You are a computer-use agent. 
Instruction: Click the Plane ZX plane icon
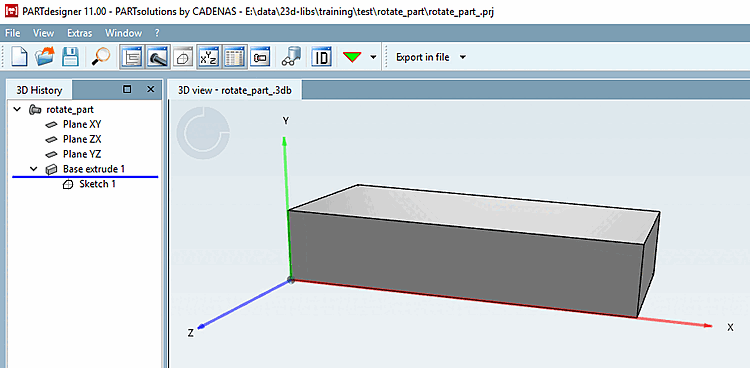point(52,140)
